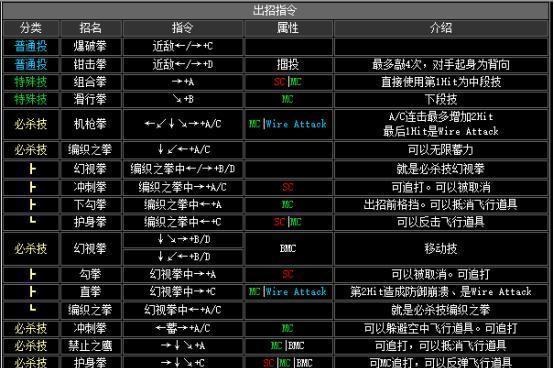Click the 出招指令 title header

click(275, 11)
